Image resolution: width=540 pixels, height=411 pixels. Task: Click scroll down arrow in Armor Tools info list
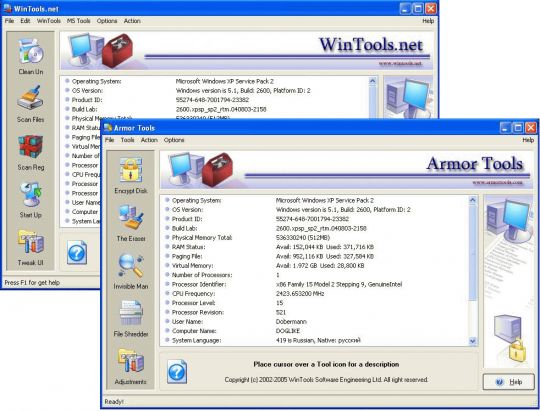click(472, 341)
